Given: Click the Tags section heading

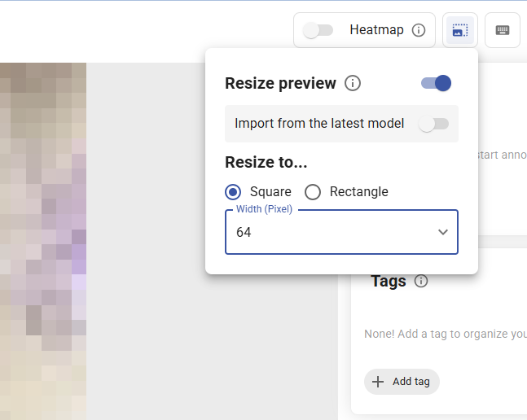Looking at the screenshot, I should 388,281.
